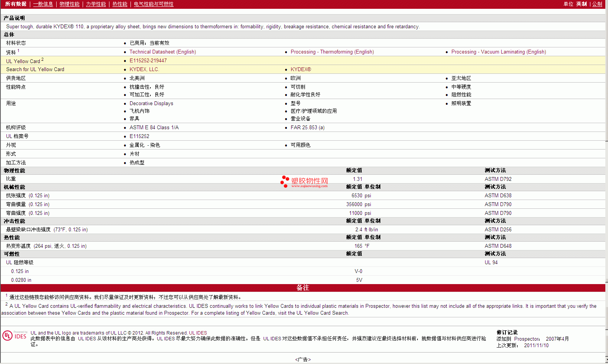The height and width of the screenshot is (364, 608).
Task: Open the 热性能 tab
Action: (x=120, y=4)
